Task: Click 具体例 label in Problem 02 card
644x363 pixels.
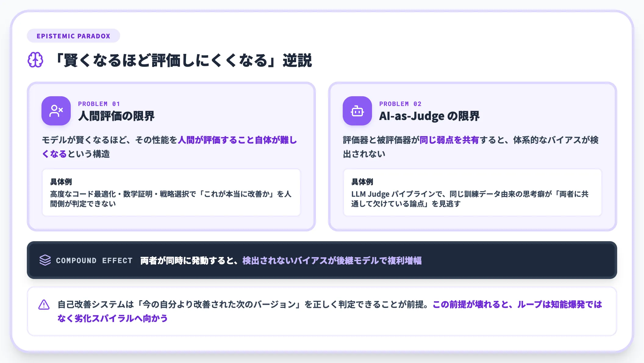Action: click(x=362, y=182)
